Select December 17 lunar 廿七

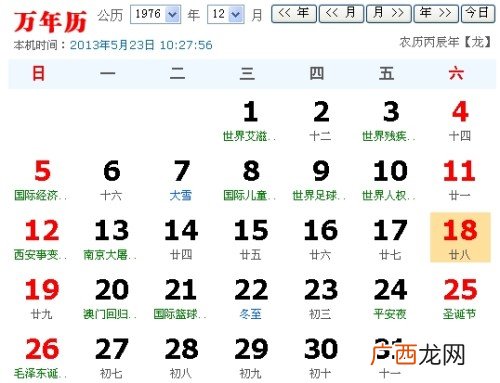[x=390, y=239]
